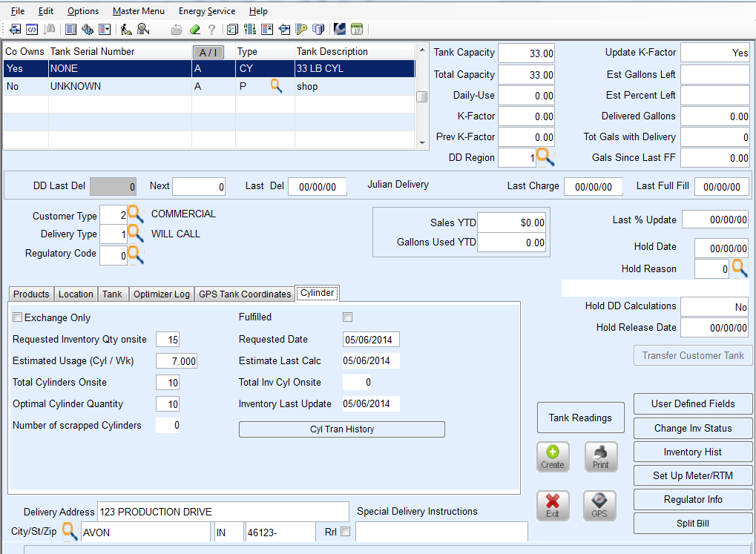Open Customer Type lookup magnifier
Screen dimensions: 756x554
135,215
